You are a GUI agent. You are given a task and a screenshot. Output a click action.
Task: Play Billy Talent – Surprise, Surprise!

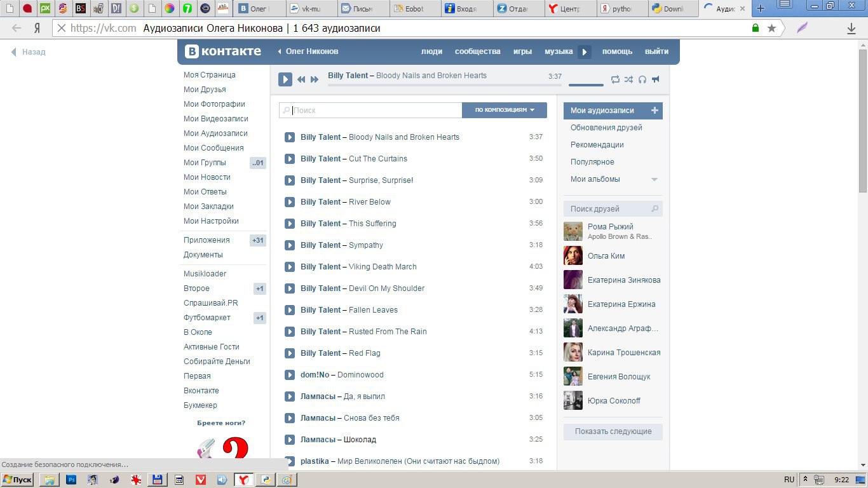[x=290, y=180]
